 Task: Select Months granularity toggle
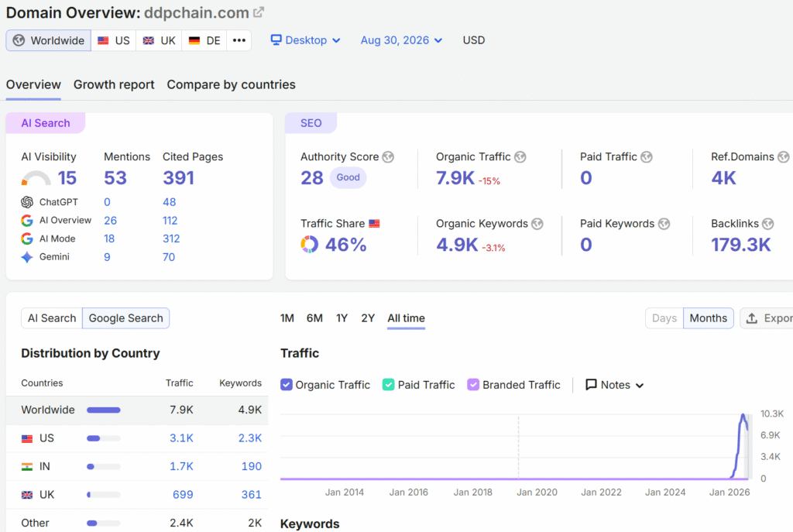pyautogui.click(x=708, y=318)
